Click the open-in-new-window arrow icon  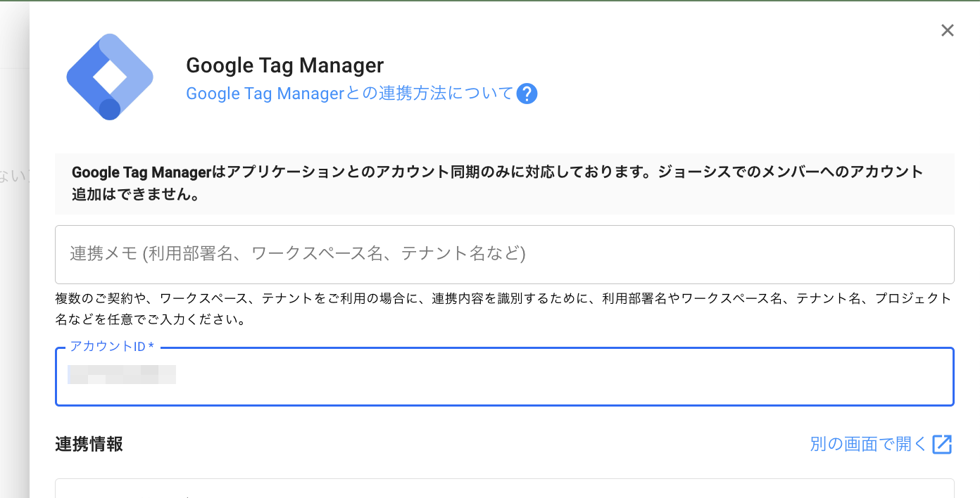coord(942,445)
